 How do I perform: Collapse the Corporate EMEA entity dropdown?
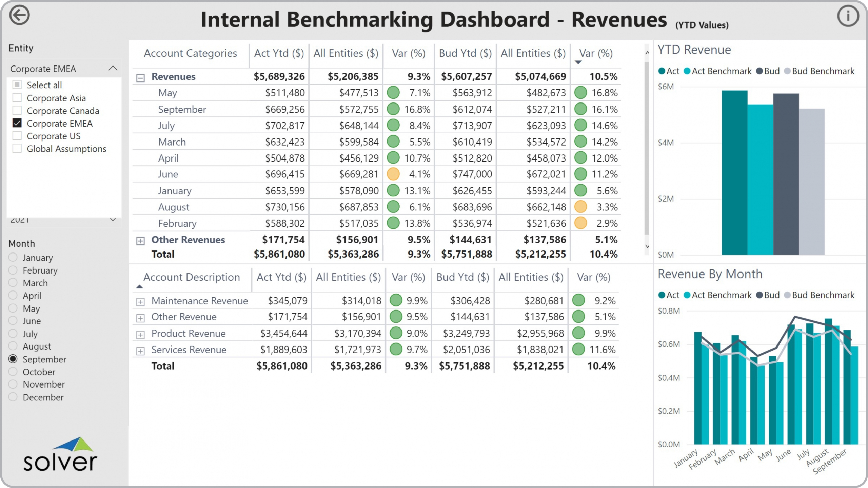tap(113, 69)
